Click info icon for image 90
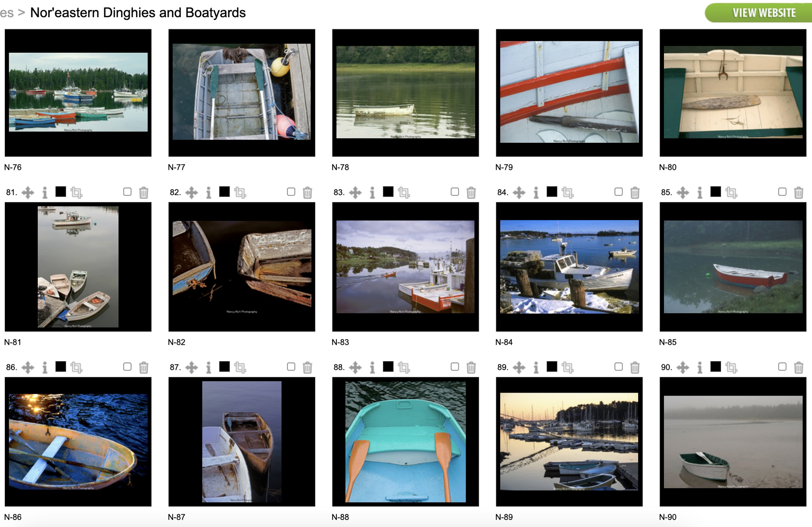The height and width of the screenshot is (527, 812). pos(700,367)
